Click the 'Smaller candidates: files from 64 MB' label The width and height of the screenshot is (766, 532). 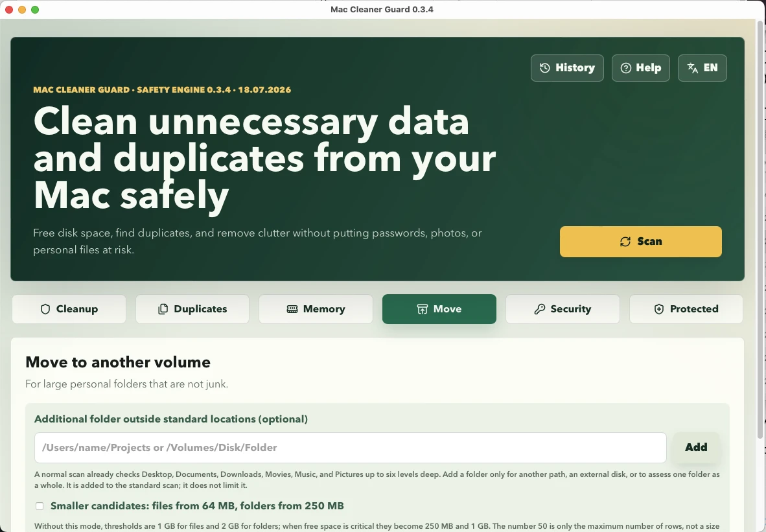(x=197, y=506)
